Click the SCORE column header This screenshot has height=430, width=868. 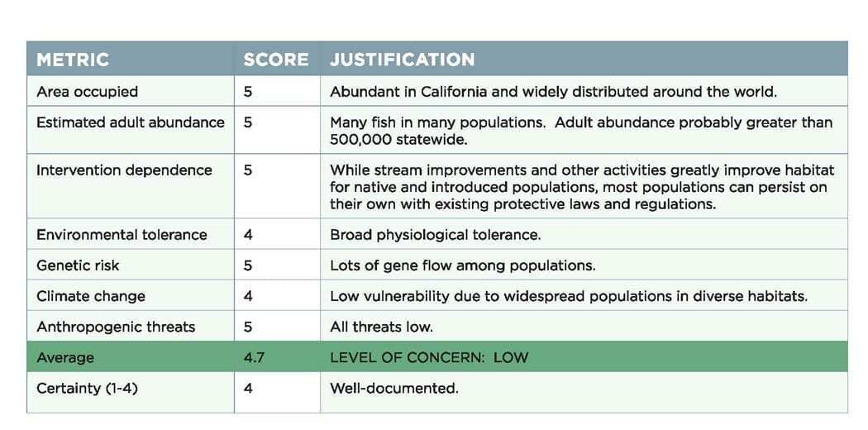[x=275, y=60]
